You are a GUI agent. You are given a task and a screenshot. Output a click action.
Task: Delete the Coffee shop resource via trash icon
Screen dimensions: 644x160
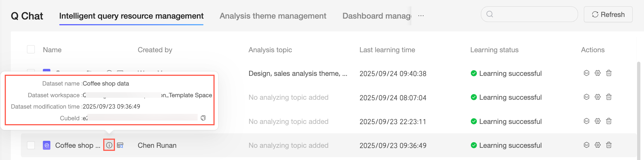pos(609,145)
